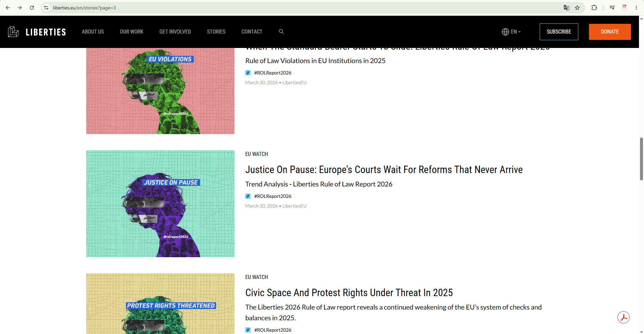Click the page vertical scrollbar thumb

tap(641, 159)
